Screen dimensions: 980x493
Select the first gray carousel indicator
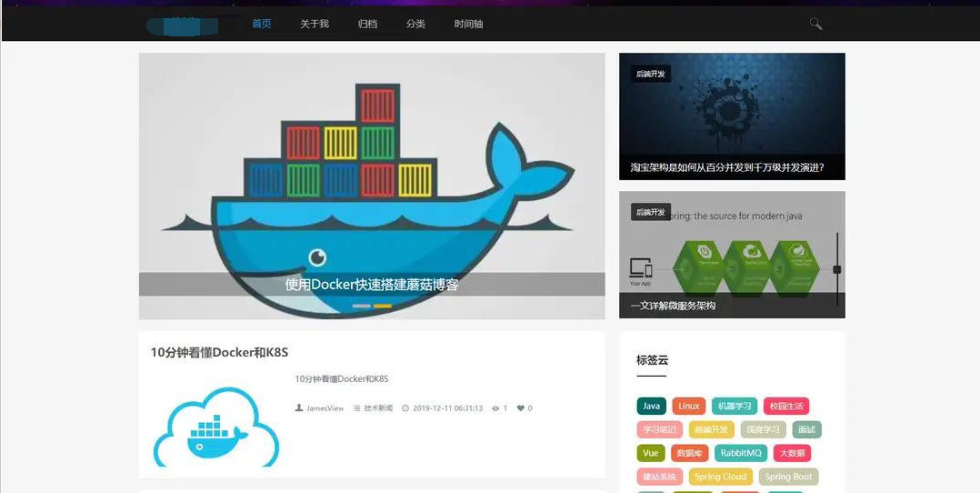[x=361, y=306]
